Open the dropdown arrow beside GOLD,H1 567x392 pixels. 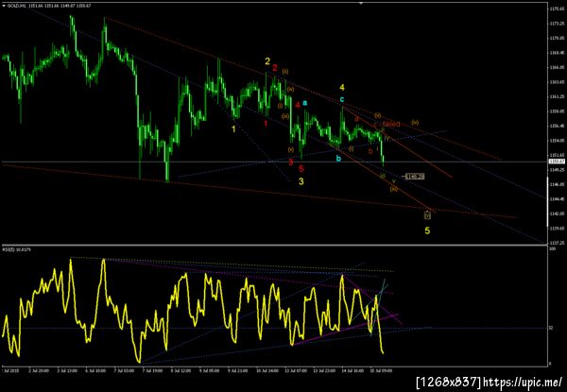pyautogui.click(x=3, y=6)
